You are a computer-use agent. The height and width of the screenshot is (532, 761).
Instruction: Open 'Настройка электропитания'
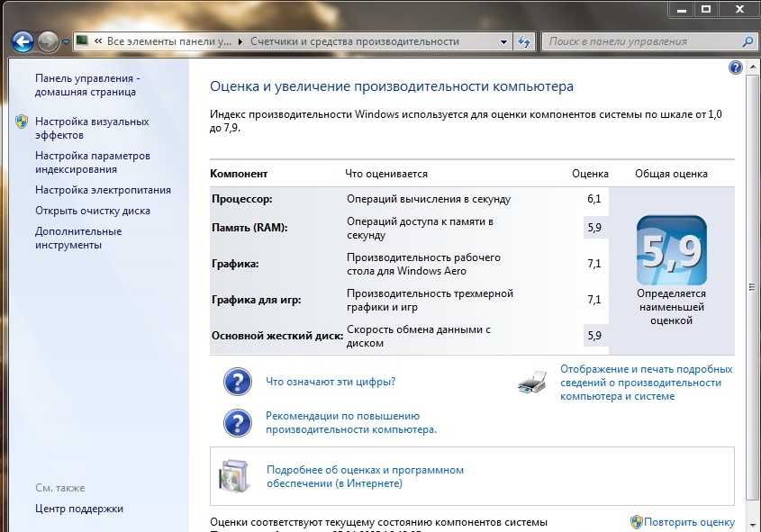(103, 190)
